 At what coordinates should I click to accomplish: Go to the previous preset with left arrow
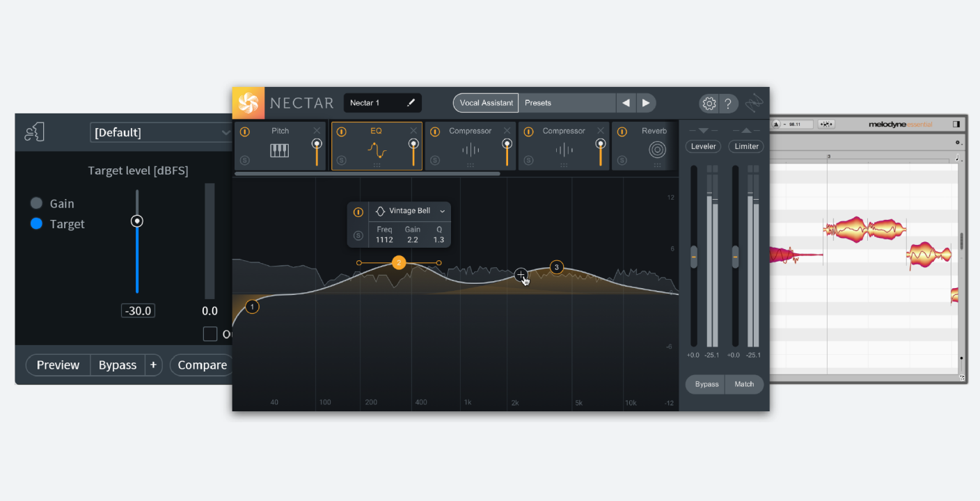[x=626, y=103]
